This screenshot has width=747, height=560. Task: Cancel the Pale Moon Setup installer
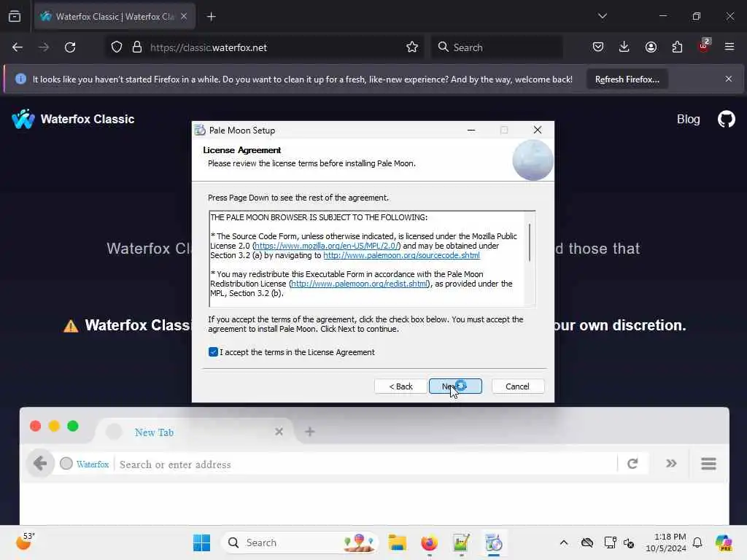click(517, 386)
